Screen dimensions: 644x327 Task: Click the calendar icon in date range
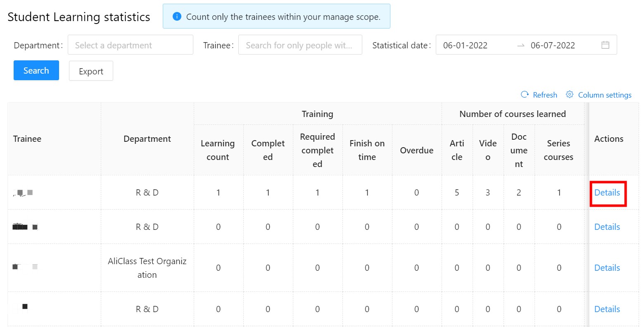(x=605, y=45)
